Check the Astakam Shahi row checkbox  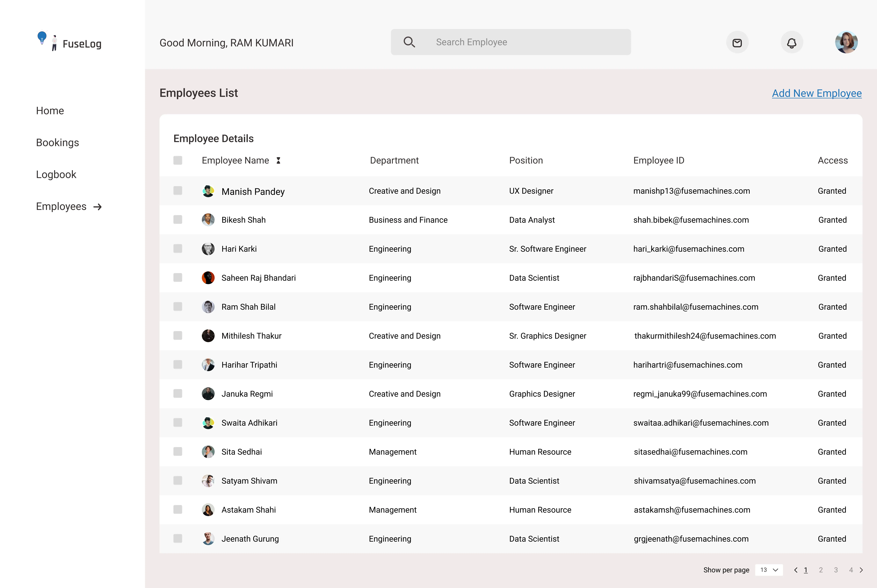click(178, 509)
